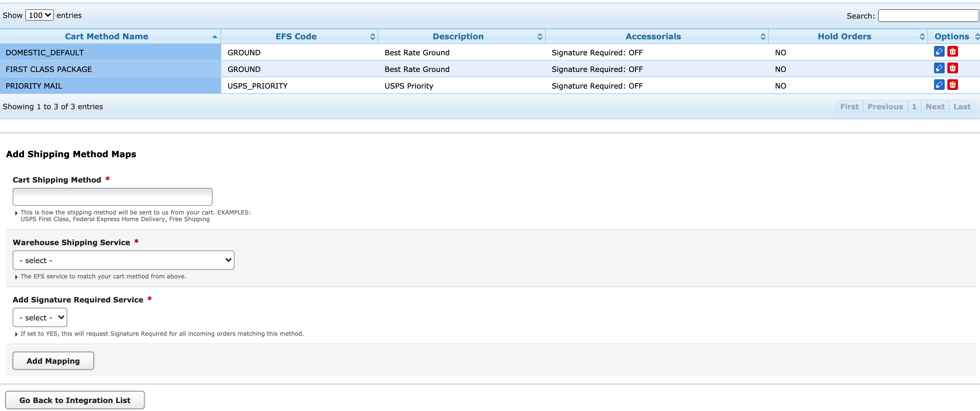Sort by the Hold Orders column
Viewport: 980px width, 411px height.
point(848,37)
